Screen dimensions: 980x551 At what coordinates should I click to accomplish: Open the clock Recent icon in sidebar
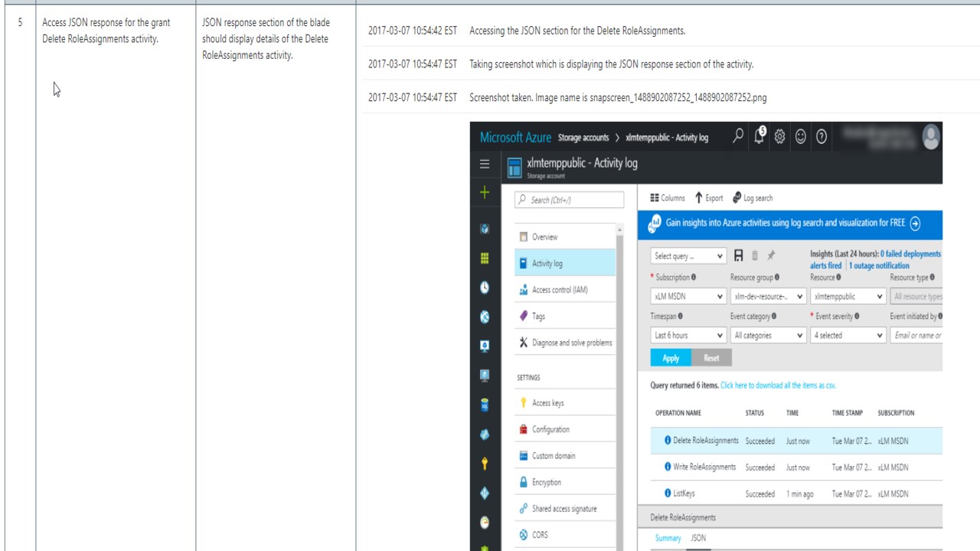[484, 288]
